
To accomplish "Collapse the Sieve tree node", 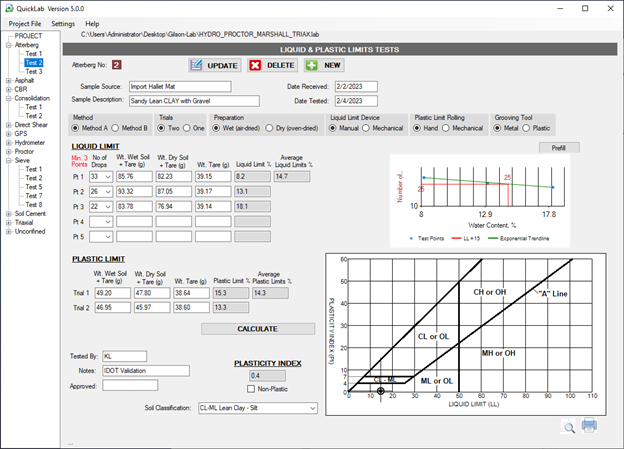I will (9, 160).
